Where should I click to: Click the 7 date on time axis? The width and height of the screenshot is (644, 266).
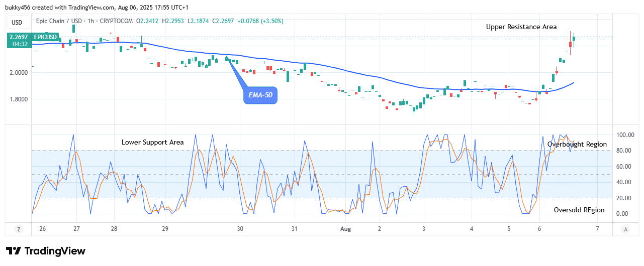point(597,229)
